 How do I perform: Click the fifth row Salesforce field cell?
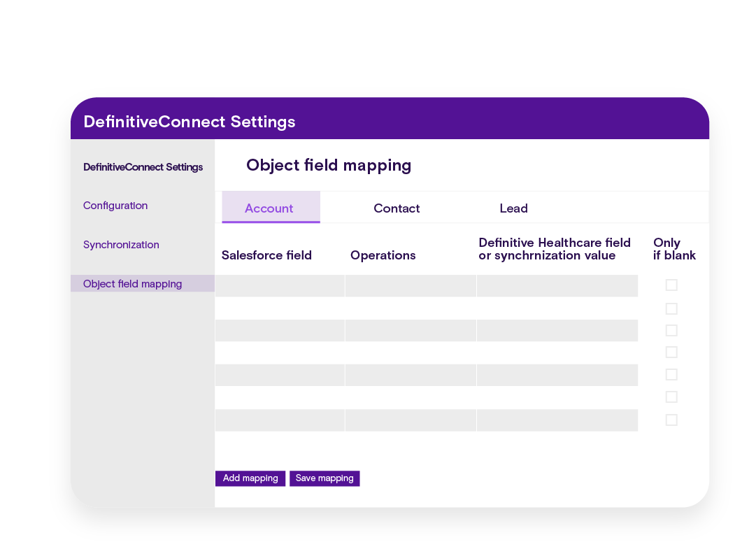click(x=280, y=375)
